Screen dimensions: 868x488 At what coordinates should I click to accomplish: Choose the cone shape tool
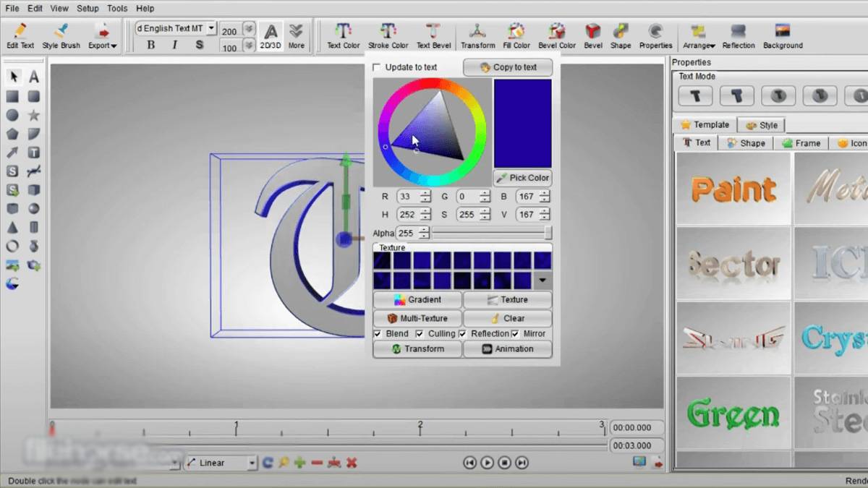click(x=12, y=228)
